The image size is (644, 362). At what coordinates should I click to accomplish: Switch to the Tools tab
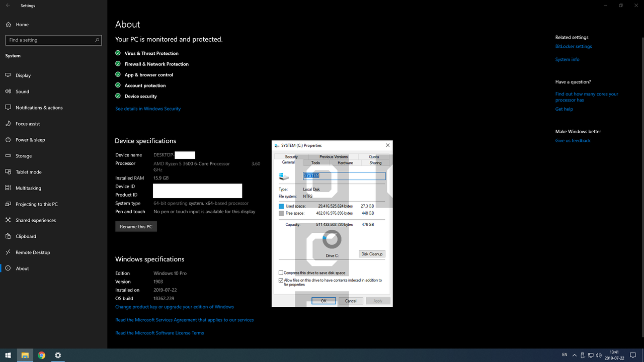[x=315, y=163]
